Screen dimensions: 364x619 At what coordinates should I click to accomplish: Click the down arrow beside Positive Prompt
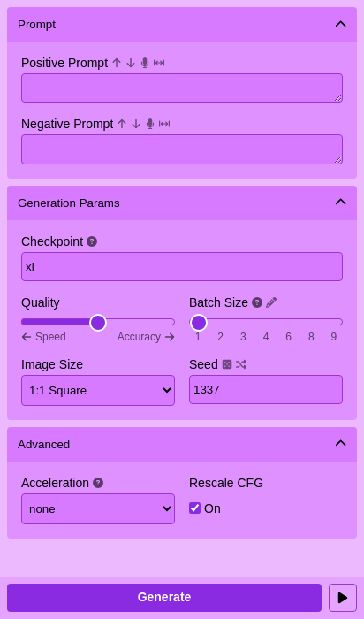[x=131, y=63]
